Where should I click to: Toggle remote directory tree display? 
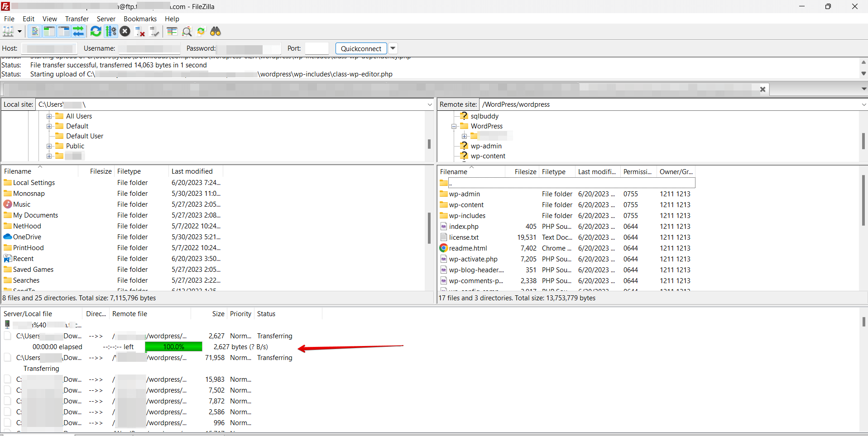64,32
